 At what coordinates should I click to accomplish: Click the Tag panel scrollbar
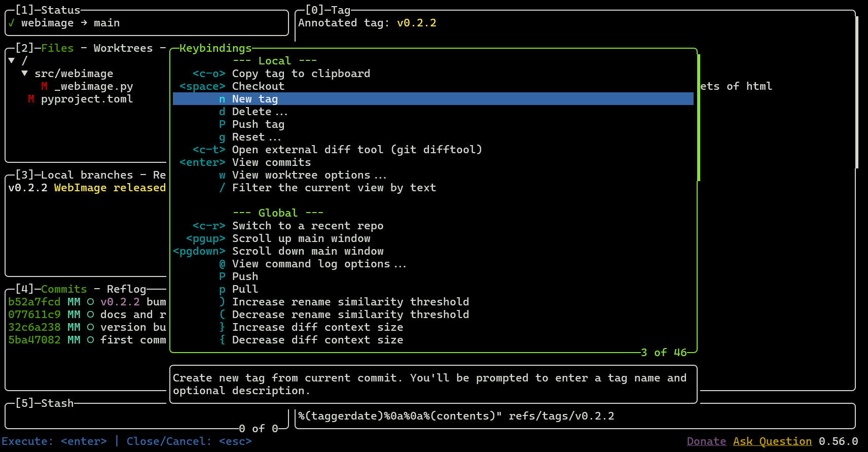pyautogui.click(x=857, y=92)
